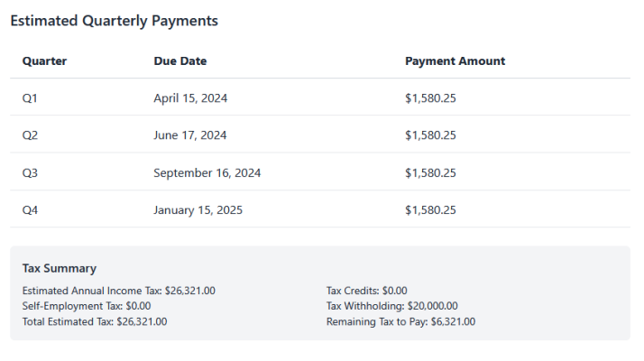Select the Q1 quarter cell

[30, 97]
